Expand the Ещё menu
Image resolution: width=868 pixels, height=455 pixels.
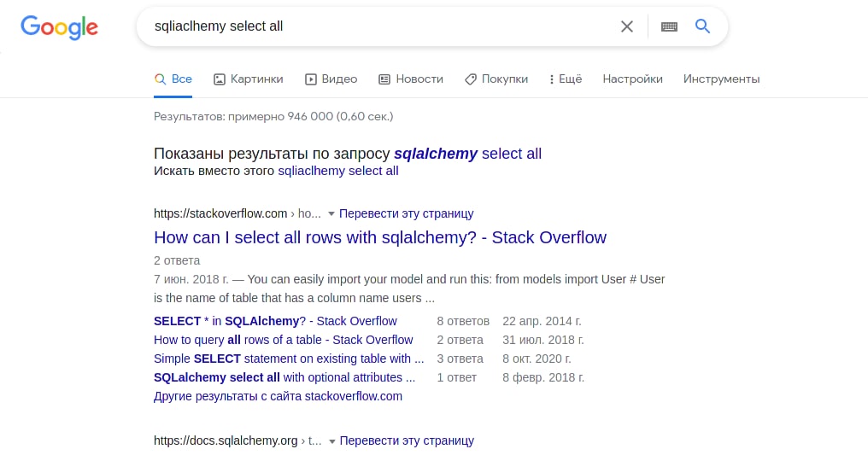click(x=566, y=79)
